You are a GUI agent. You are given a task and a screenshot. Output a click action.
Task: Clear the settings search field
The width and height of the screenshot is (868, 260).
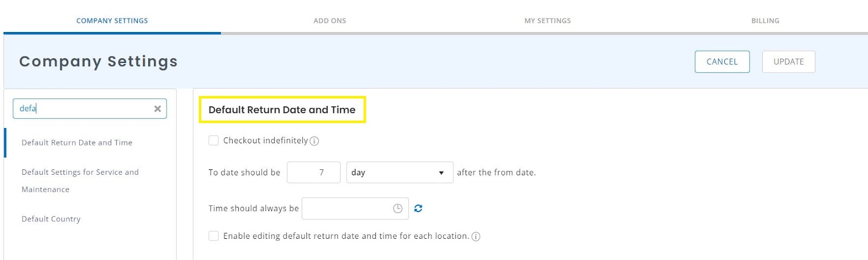pyautogui.click(x=157, y=109)
